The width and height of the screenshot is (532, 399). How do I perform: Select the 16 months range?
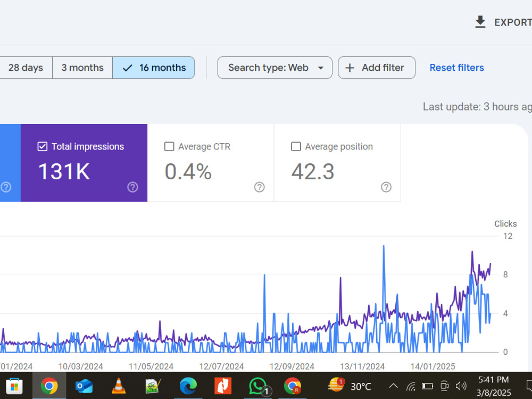154,68
